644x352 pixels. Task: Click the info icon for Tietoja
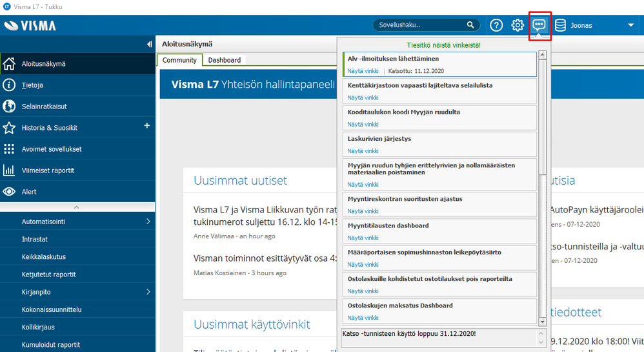pos(9,85)
